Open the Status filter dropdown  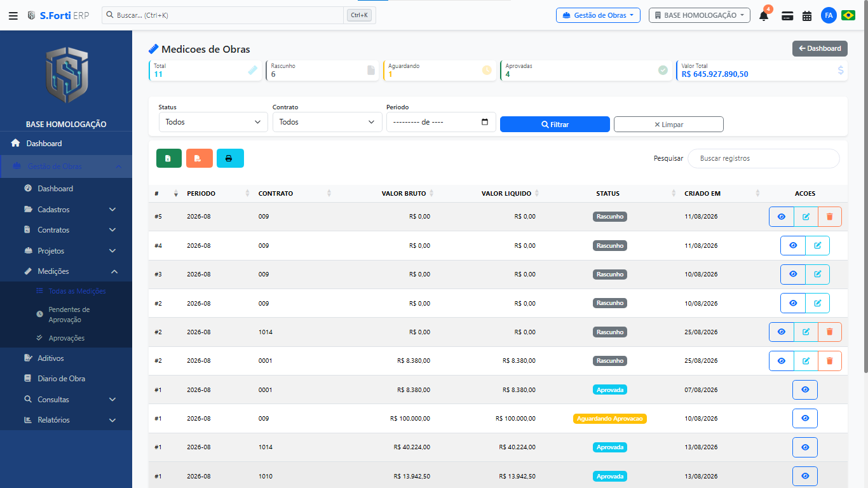pyautogui.click(x=213, y=122)
